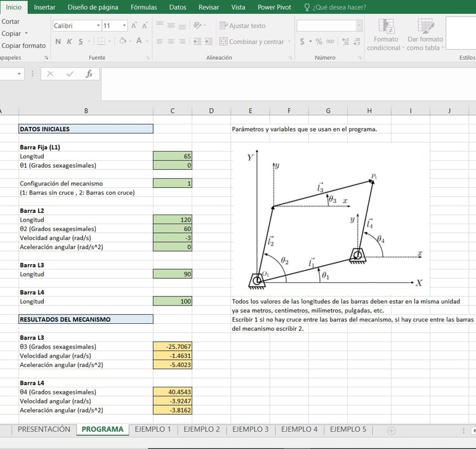The width and height of the screenshot is (476, 449).
Task: Click the insert function fx icon
Action: [x=89, y=74]
